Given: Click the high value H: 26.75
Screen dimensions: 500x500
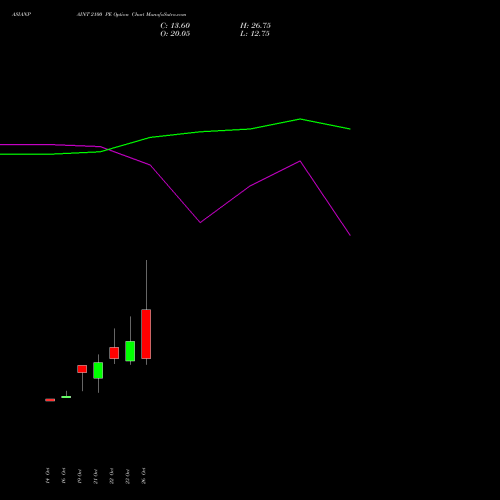Looking at the screenshot, I should (x=255, y=26).
